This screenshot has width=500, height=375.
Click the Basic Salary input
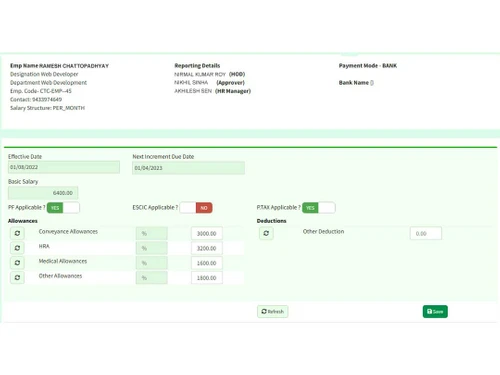point(43,193)
